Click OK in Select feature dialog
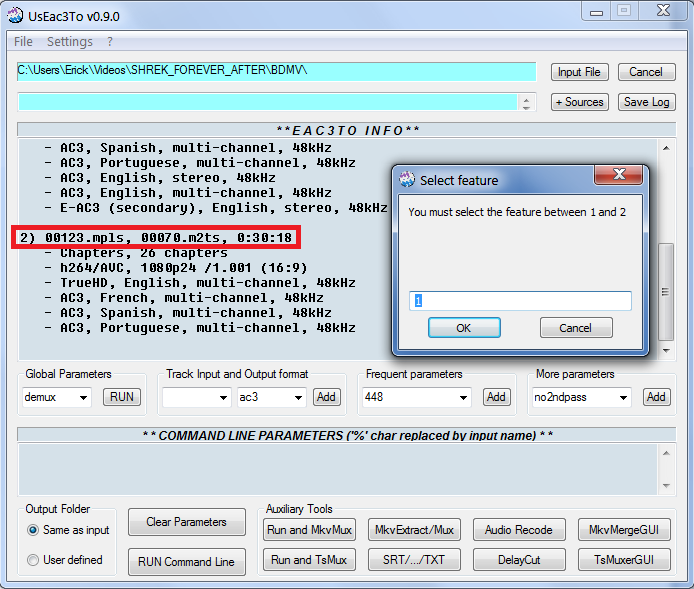This screenshot has width=694, height=589. click(x=464, y=328)
